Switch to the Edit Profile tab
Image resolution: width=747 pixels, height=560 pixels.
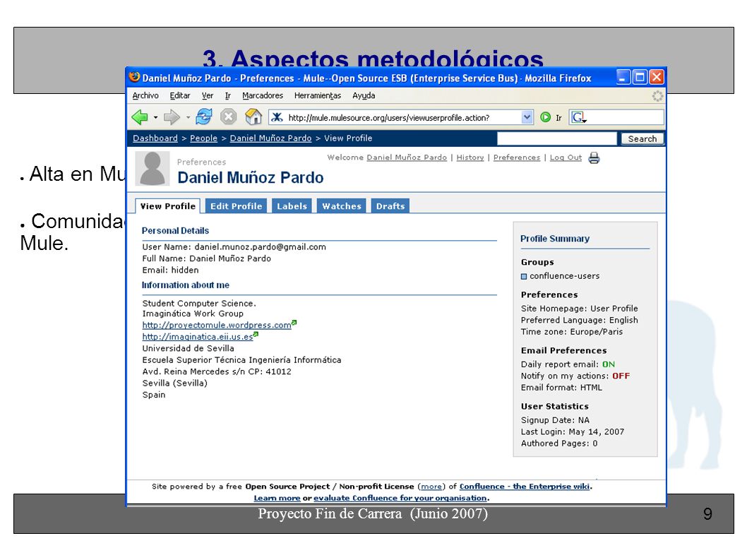click(x=237, y=206)
